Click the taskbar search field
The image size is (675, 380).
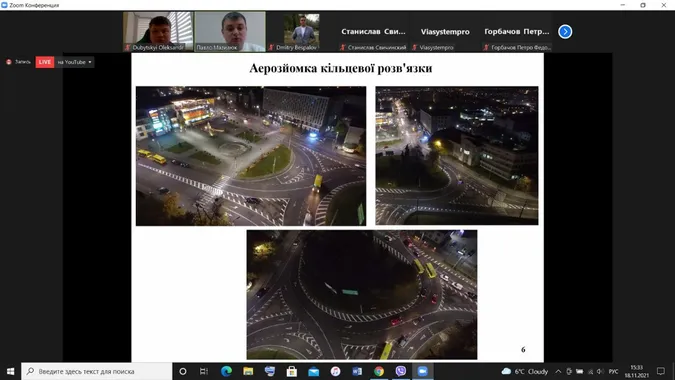pos(97,371)
